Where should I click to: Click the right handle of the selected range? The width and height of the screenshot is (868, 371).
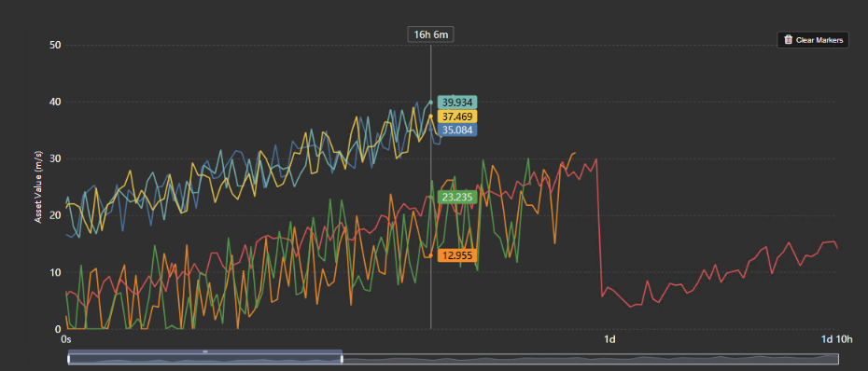pos(342,359)
